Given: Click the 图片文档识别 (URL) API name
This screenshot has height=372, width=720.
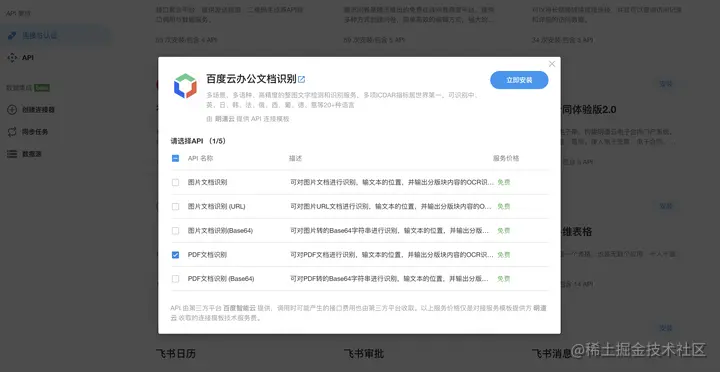Looking at the screenshot, I should tap(216, 207).
